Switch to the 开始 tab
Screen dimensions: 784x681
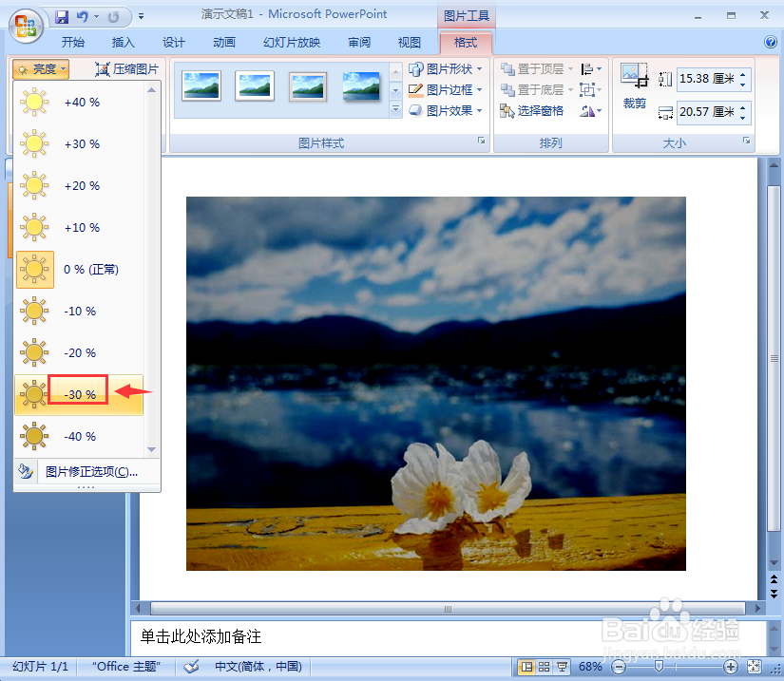tap(72, 43)
